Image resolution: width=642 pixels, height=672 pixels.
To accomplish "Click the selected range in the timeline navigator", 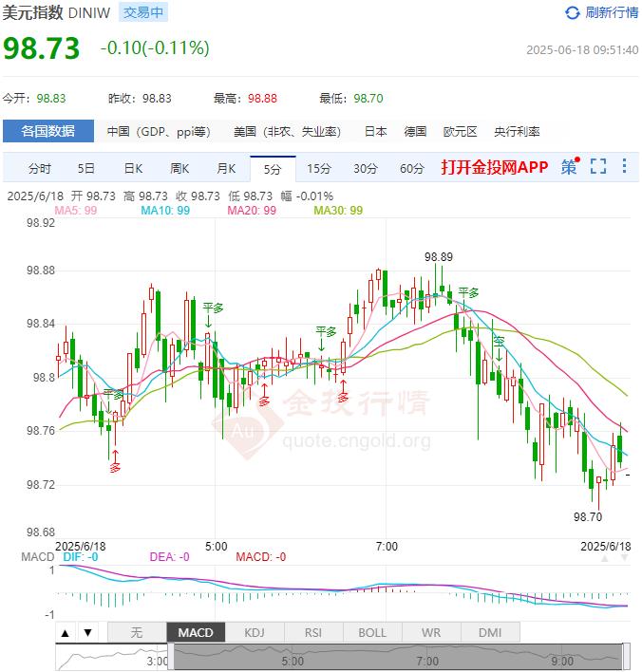I will (398, 657).
